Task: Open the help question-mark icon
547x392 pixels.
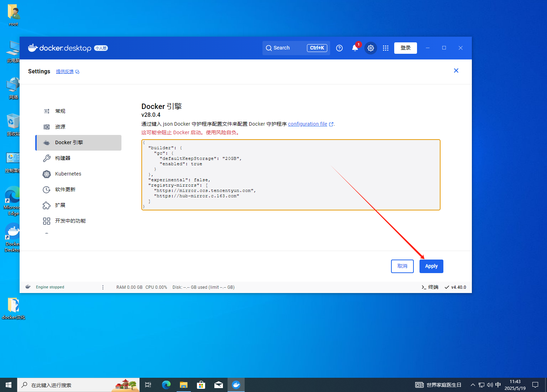Action: pyautogui.click(x=339, y=48)
